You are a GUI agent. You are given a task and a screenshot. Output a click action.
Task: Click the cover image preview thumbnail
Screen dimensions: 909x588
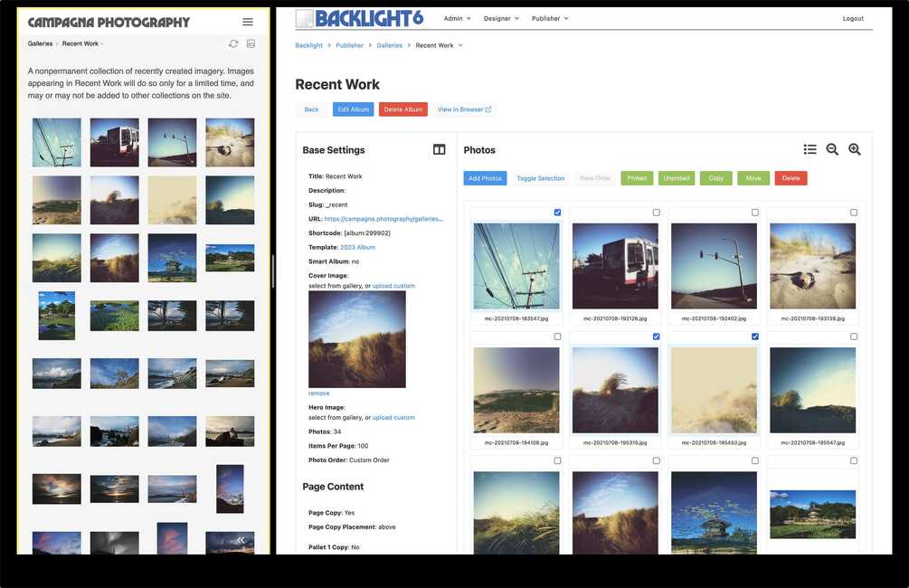(357, 339)
